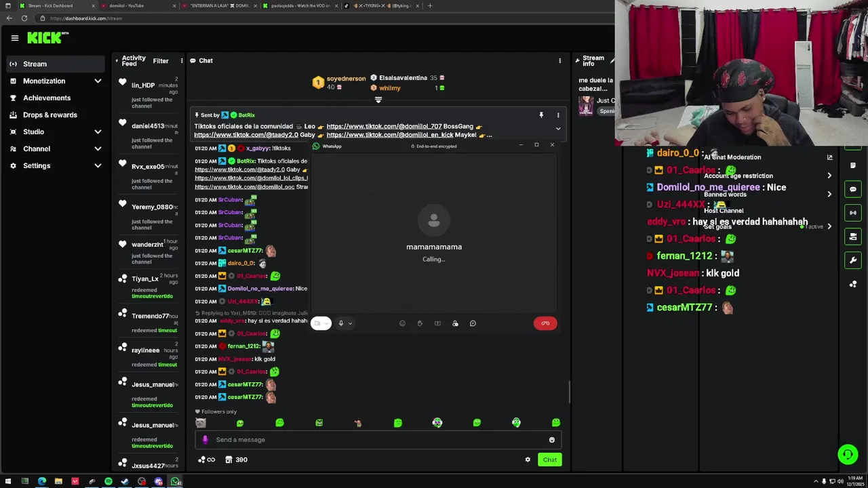Image resolution: width=868 pixels, height=488 pixels.
Task: Click the Activity Feed Filter button
Action: [x=161, y=61]
